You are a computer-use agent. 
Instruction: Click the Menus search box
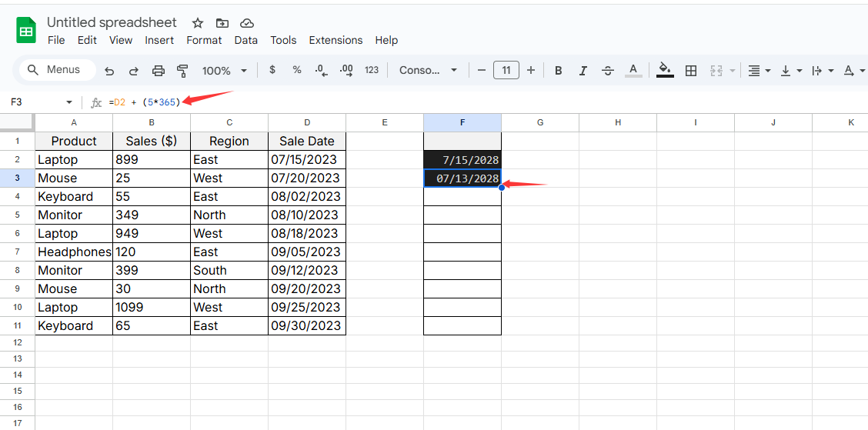pyautogui.click(x=57, y=70)
